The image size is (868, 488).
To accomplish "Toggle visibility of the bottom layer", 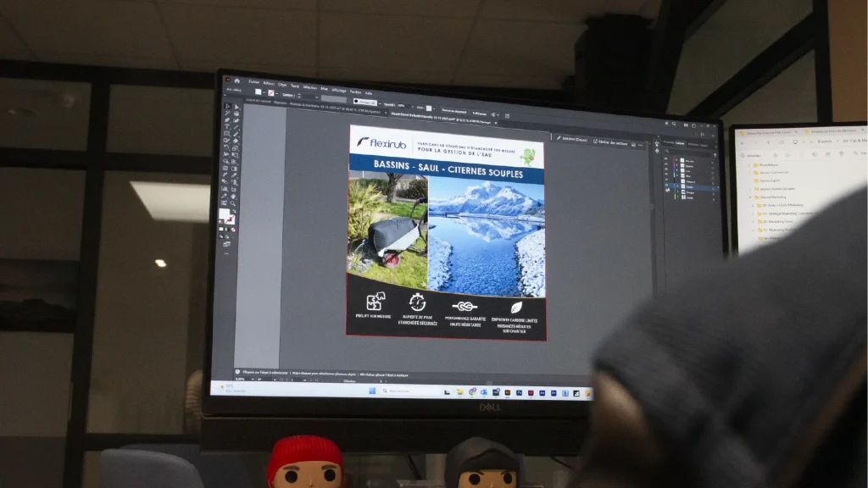I will tap(666, 197).
